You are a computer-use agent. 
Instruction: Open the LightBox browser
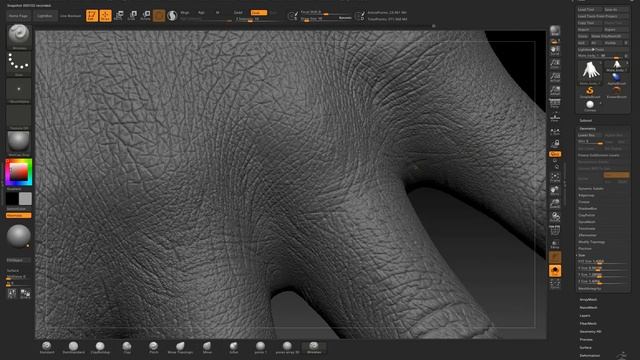coord(44,16)
